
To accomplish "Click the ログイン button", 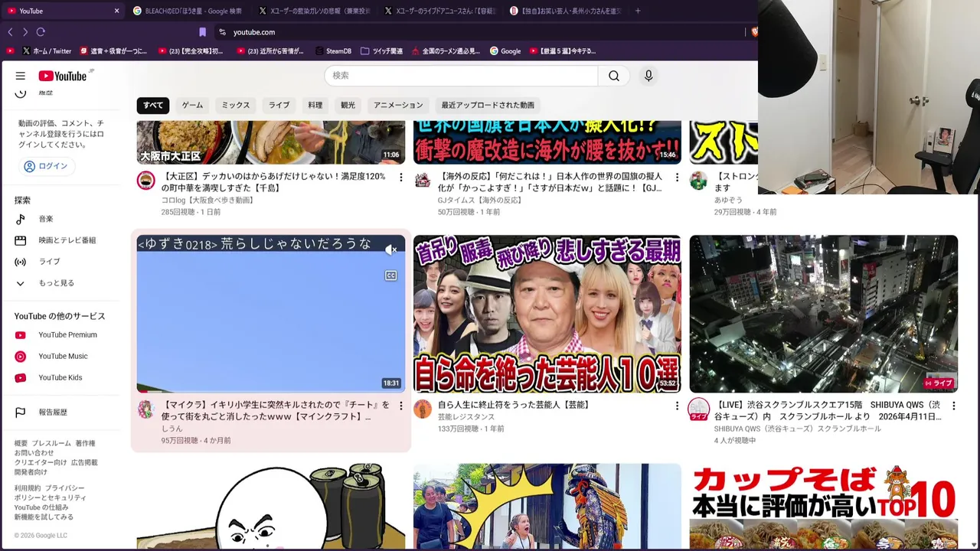I will point(46,166).
